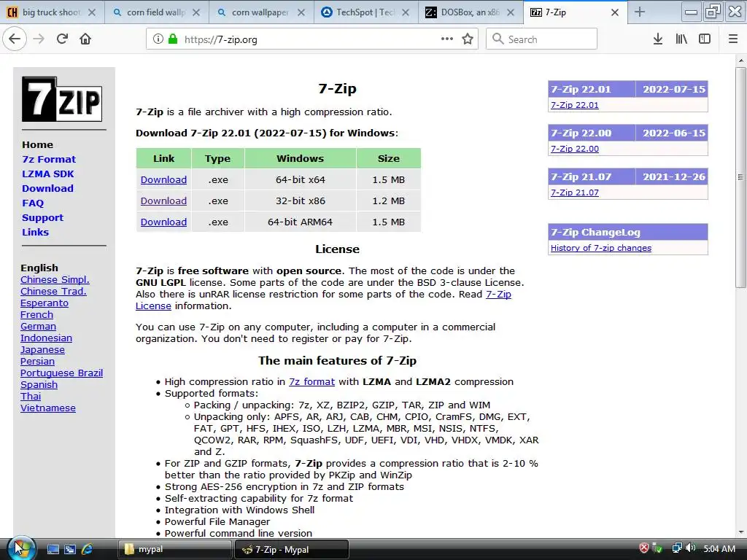Open the hamburger application menu

pyautogui.click(x=733, y=39)
